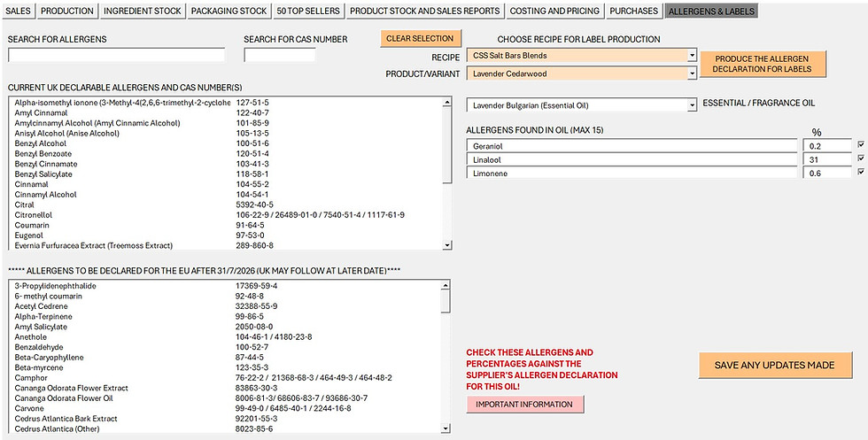The image size is (868, 440).
Task: Expand the Essential / Fragrance Oil dropdown arrow
Action: [692, 105]
